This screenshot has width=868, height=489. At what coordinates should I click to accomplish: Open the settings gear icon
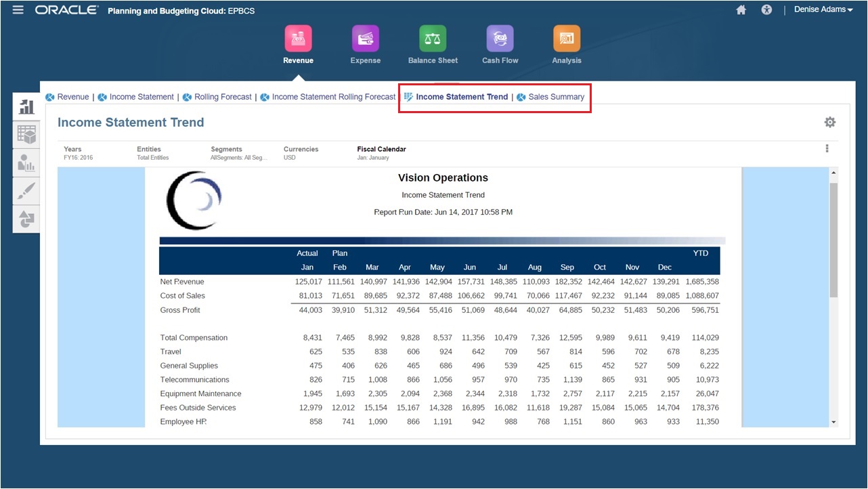point(829,123)
